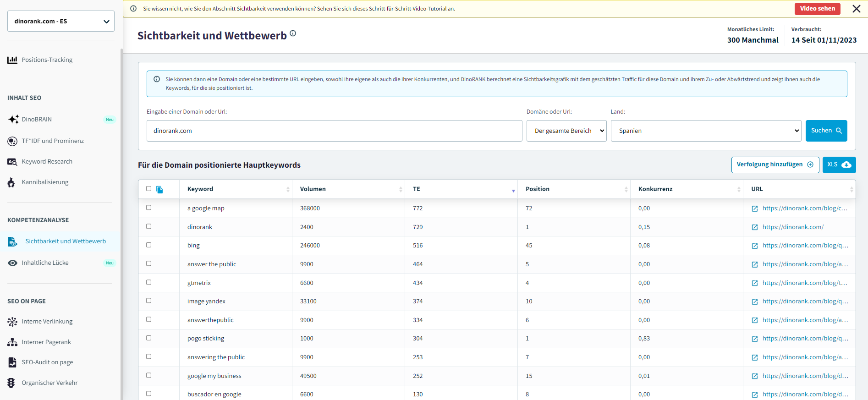Select the 'gtmetrix' row checkbox
This screenshot has height=400, width=868.
coord(148,282)
